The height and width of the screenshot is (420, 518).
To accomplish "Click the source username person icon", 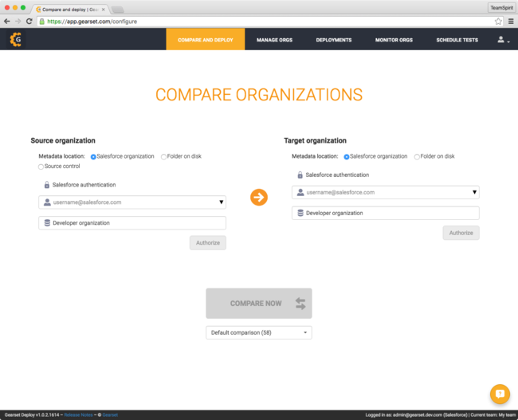I will tap(47, 202).
